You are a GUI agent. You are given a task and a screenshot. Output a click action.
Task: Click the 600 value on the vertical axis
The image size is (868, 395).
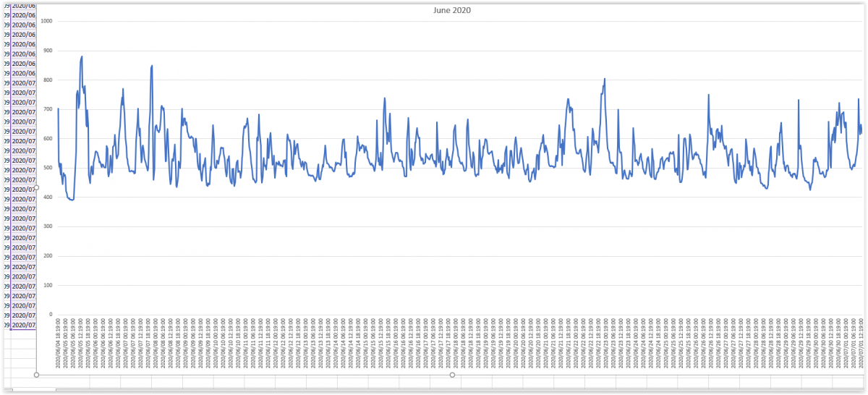click(48, 138)
